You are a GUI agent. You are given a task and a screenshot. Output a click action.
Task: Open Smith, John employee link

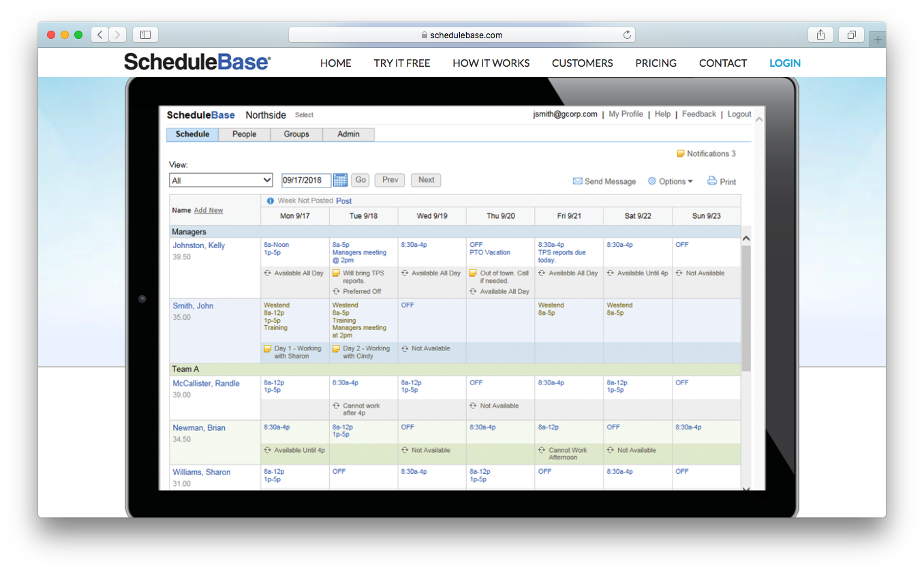click(x=193, y=306)
